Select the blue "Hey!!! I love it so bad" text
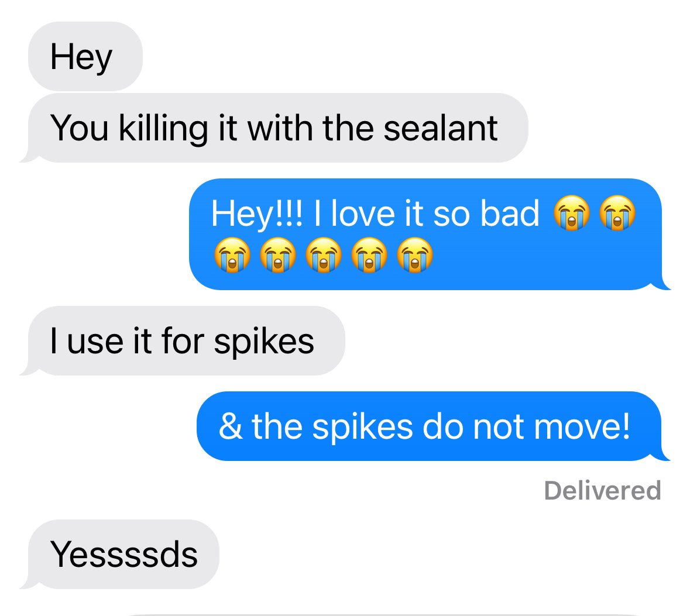The height and width of the screenshot is (616, 690). coord(375,214)
